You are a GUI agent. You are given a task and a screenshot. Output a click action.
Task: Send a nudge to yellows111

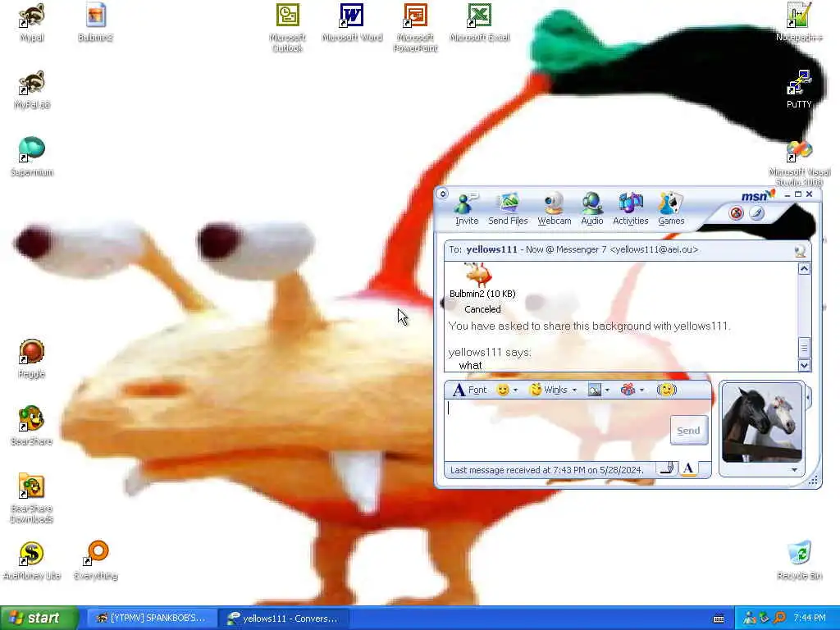[x=666, y=390]
